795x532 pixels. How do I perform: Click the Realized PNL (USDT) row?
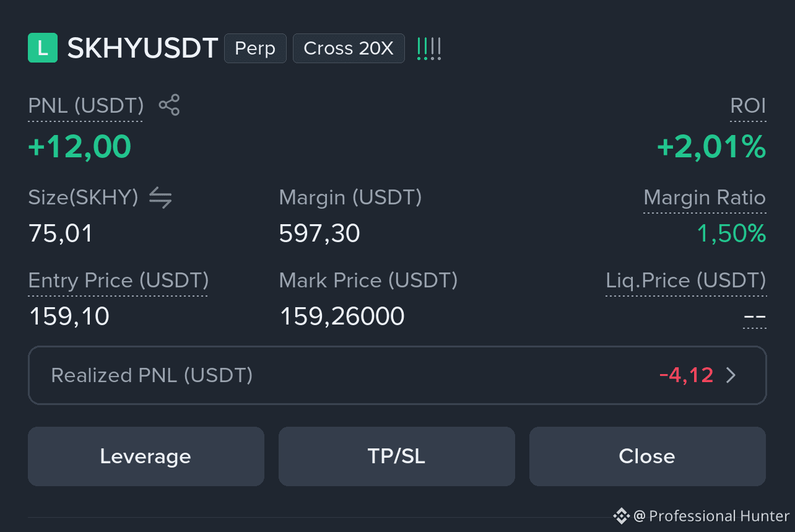pyautogui.click(x=397, y=375)
